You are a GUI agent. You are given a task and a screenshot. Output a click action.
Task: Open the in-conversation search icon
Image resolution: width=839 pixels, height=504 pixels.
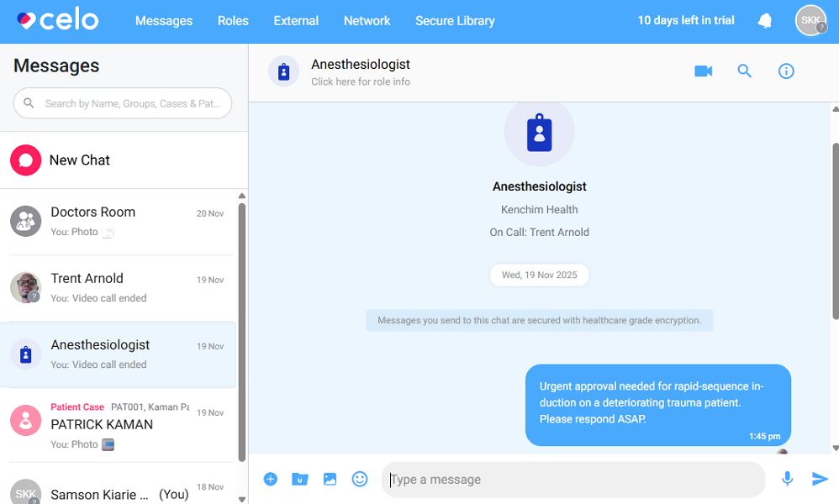tap(744, 71)
